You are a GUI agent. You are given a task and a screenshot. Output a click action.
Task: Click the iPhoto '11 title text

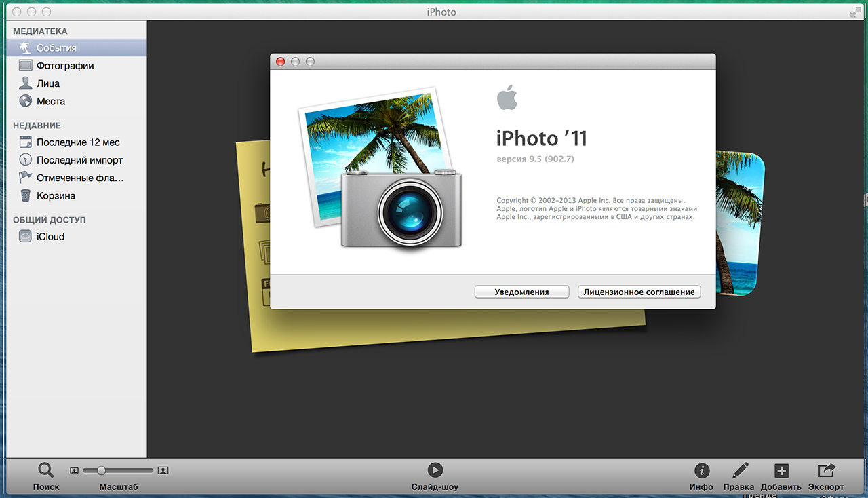[542, 138]
